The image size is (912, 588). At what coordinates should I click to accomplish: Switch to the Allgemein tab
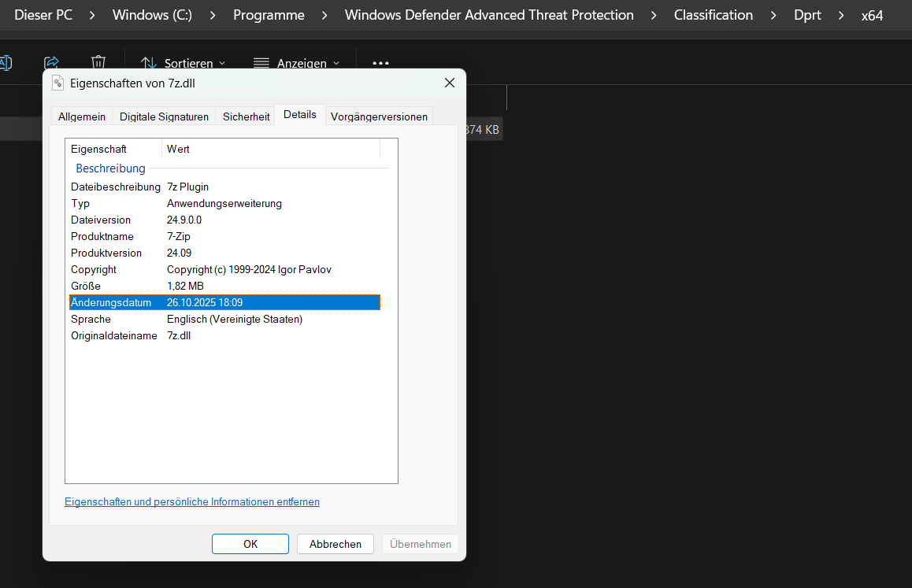82,116
